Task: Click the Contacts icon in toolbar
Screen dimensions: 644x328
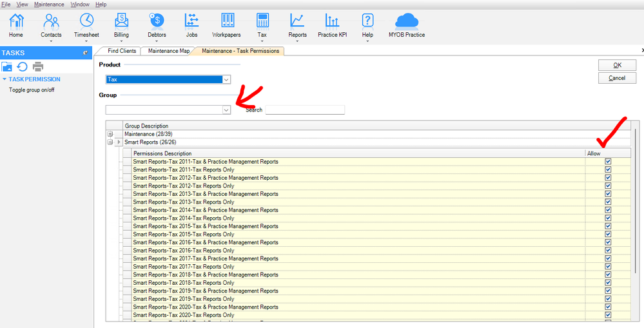Action: (51, 21)
